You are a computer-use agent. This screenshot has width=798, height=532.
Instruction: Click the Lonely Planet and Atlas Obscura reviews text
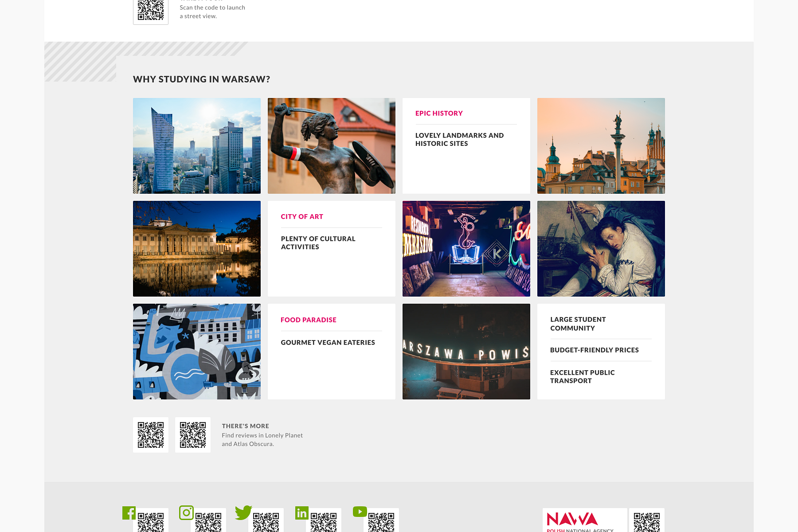pyautogui.click(x=262, y=440)
